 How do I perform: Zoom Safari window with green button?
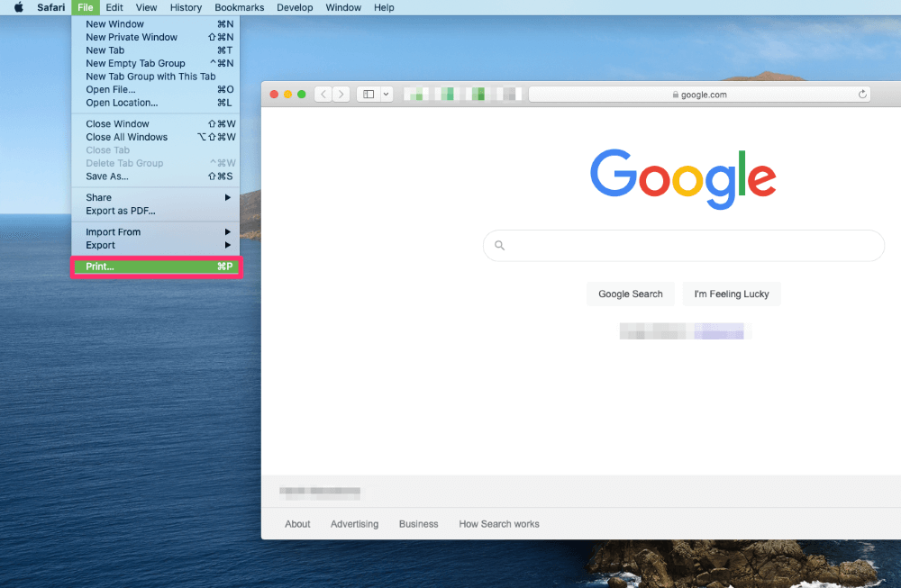click(302, 95)
